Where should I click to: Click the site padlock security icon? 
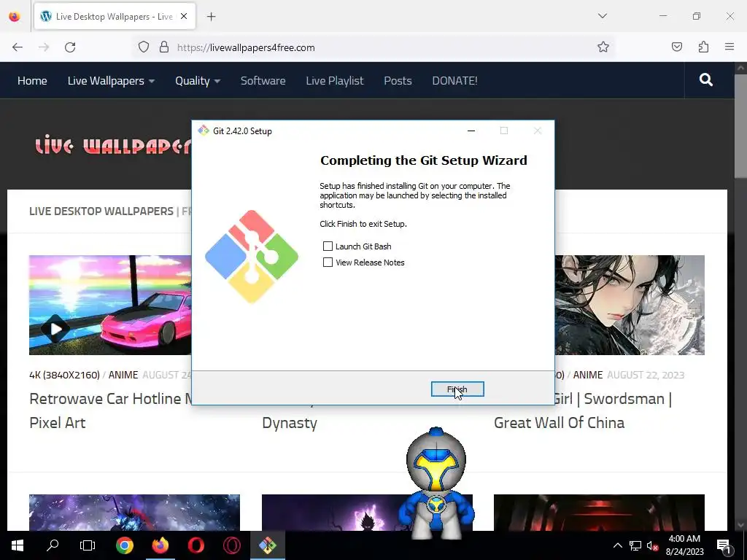(x=164, y=47)
